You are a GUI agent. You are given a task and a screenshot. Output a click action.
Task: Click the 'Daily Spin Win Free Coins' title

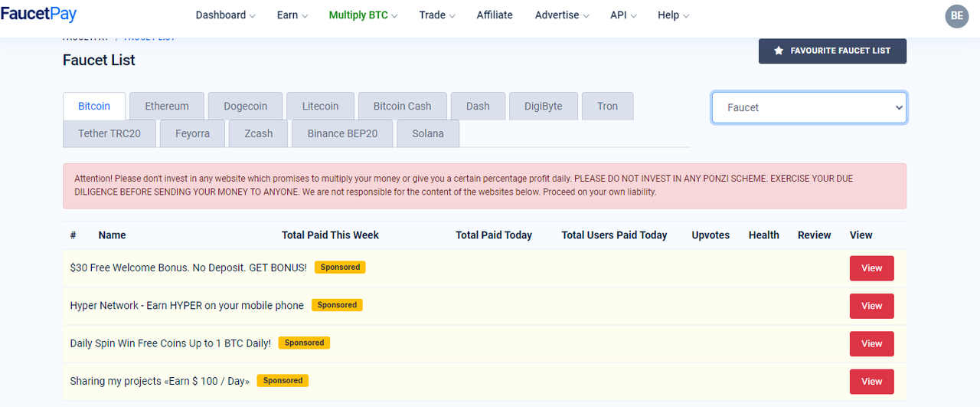(170, 343)
